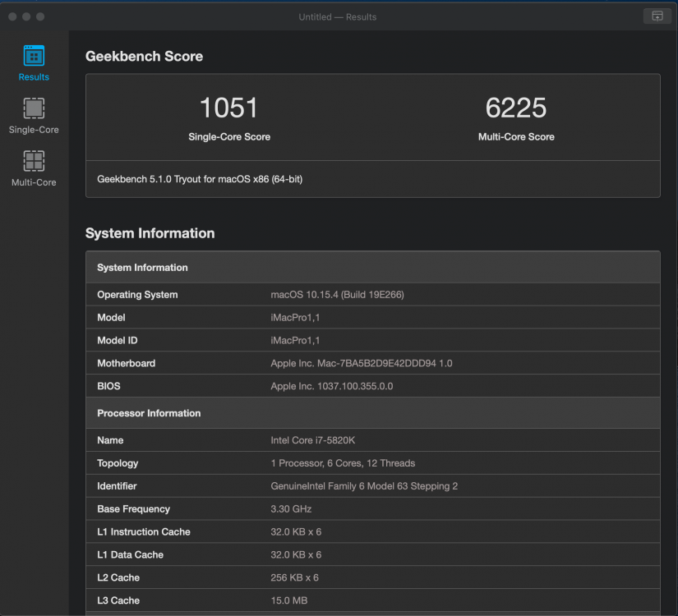
Task: Click the Name row label
Action: click(x=110, y=440)
